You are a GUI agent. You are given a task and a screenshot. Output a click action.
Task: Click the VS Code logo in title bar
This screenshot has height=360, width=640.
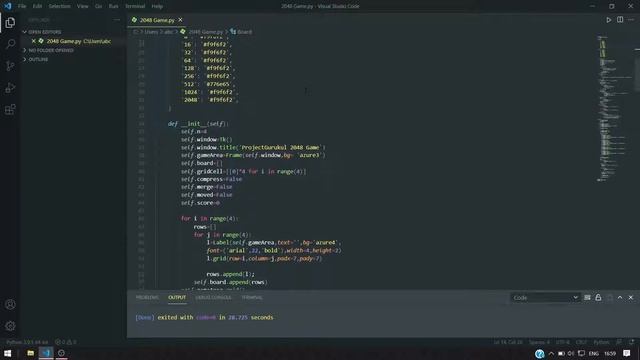[x=8, y=6]
